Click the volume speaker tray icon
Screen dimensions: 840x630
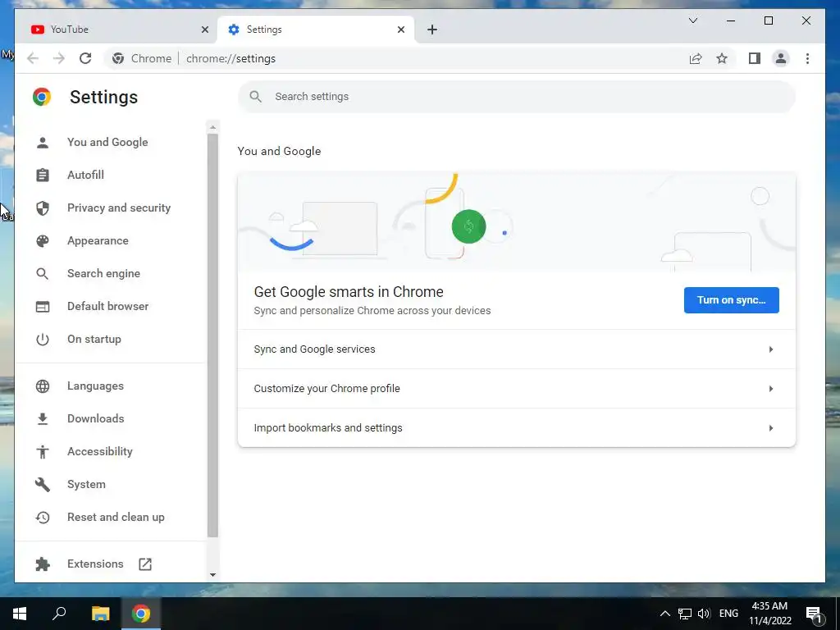[704, 614]
